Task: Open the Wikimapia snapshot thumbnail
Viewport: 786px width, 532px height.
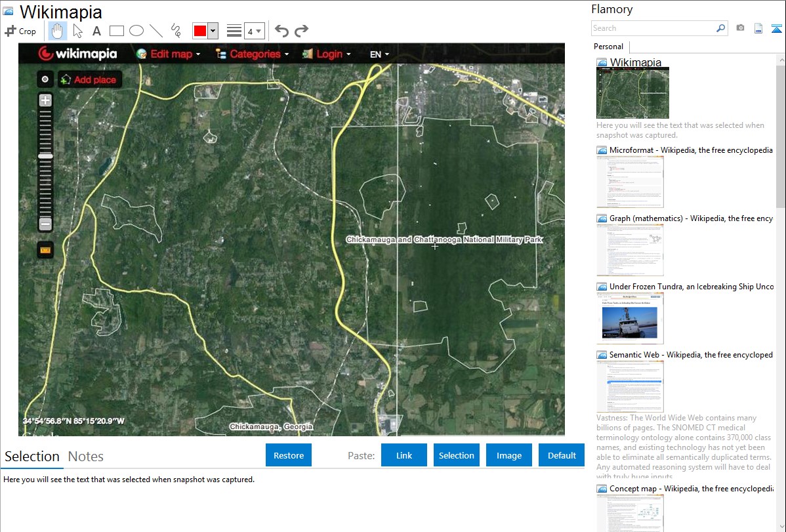Action: pos(632,92)
